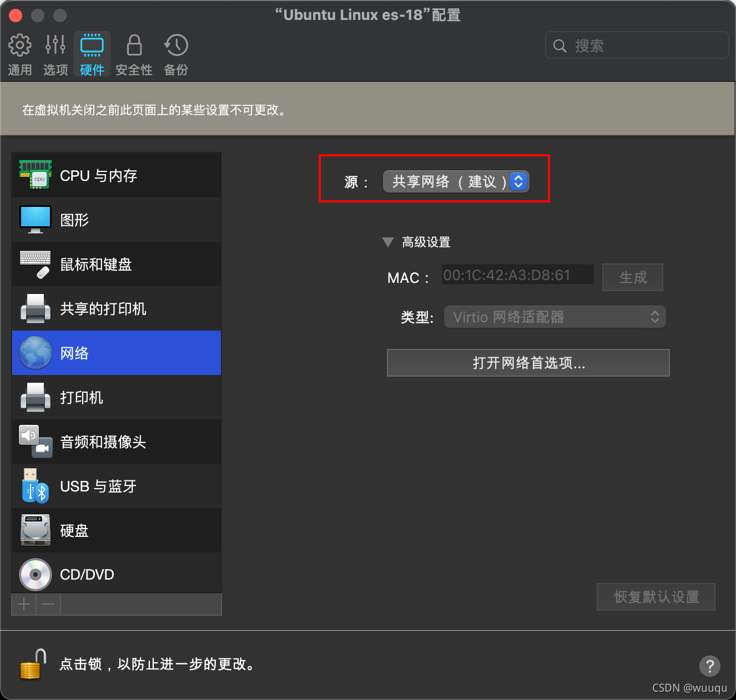Click the MAC address field
Screen dimensions: 736x700
(518, 275)
